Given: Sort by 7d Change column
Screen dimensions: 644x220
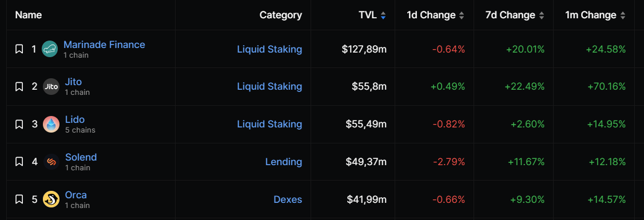Looking at the screenshot, I should pyautogui.click(x=541, y=15).
